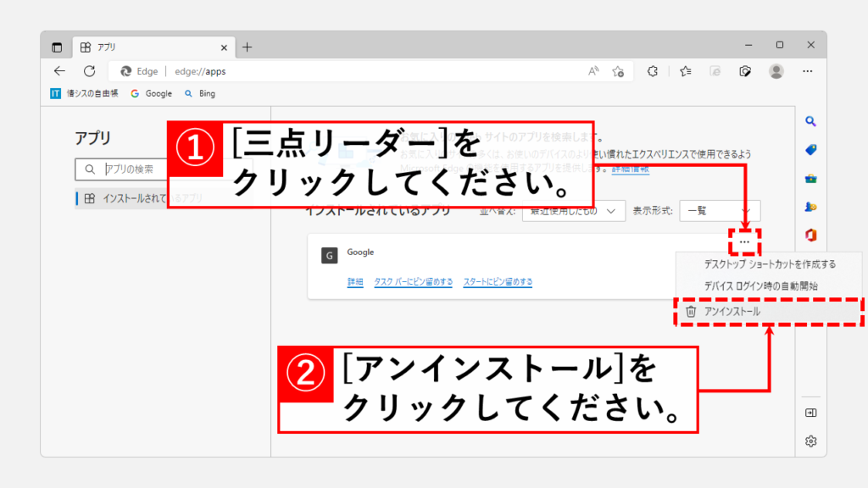Open the Favorites list icon
The width and height of the screenshot is (868, 488).
pos(685,71)
